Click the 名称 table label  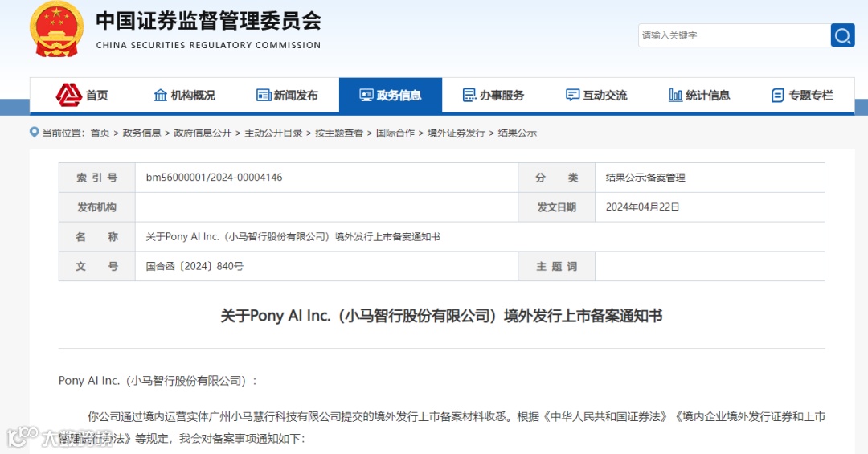[97, 237]
